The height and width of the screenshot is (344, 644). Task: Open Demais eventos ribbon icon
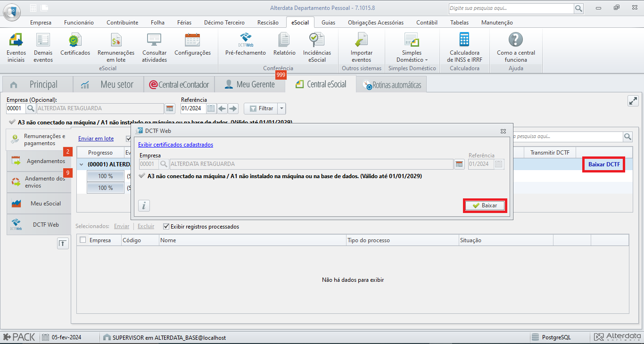(43, 48)
